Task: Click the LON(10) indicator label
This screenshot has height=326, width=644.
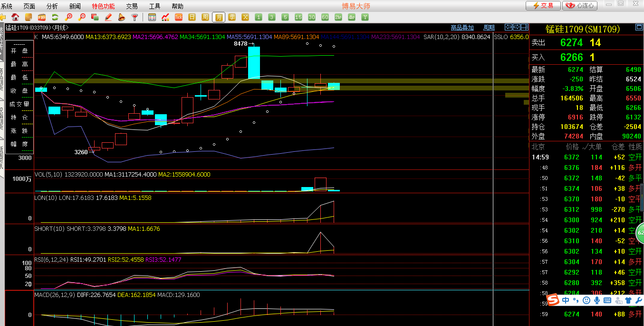Action: coord(46,197)
